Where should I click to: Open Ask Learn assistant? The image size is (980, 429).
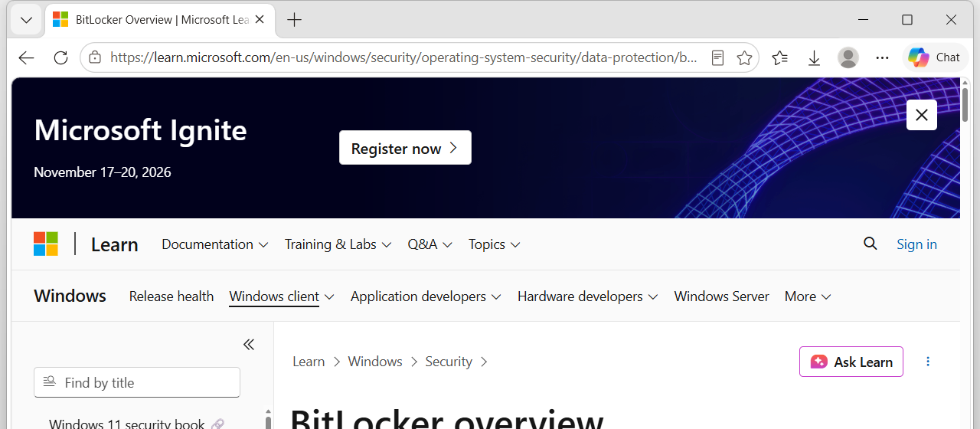point(851,362)
